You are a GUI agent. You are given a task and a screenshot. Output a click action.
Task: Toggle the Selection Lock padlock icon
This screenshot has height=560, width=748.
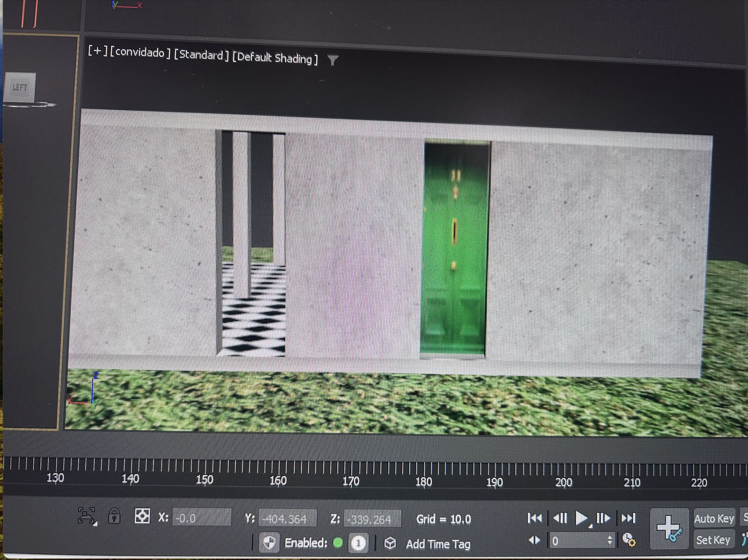pos(114,516)
